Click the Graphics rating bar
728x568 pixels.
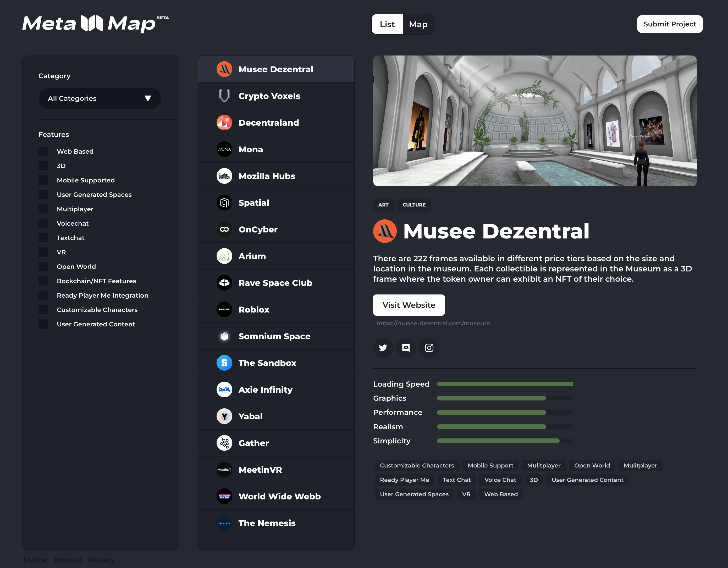[x=505, y=398]
